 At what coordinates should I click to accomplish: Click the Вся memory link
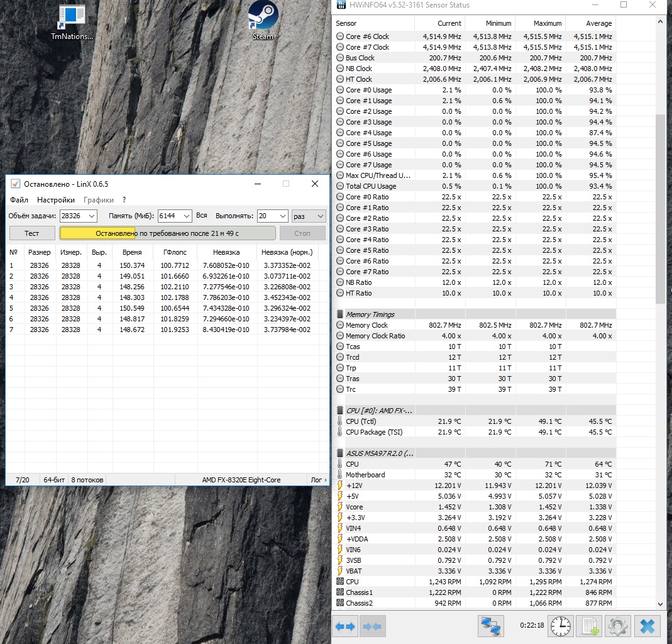click(x=201, y=216)
